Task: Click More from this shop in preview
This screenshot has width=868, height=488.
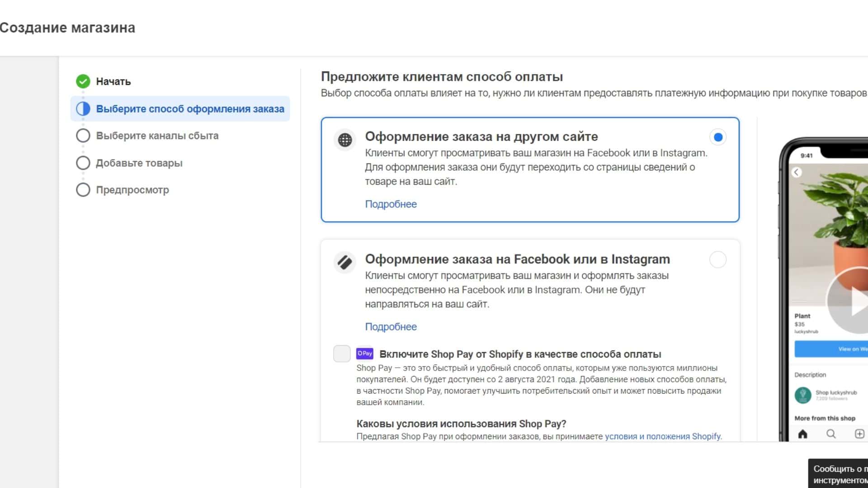Action: coord(825,418)
